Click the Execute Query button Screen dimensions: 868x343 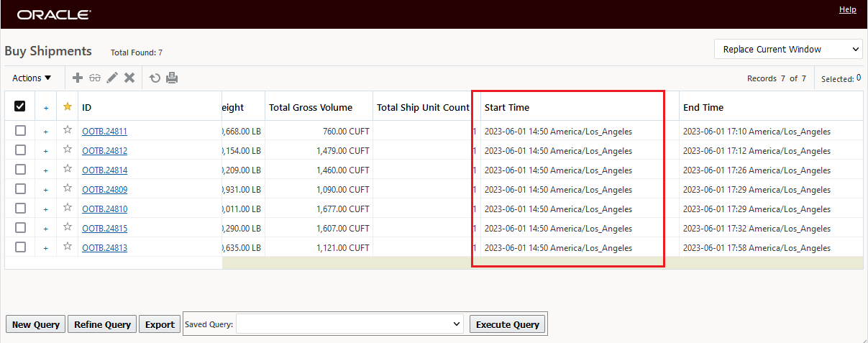point(508,324)
